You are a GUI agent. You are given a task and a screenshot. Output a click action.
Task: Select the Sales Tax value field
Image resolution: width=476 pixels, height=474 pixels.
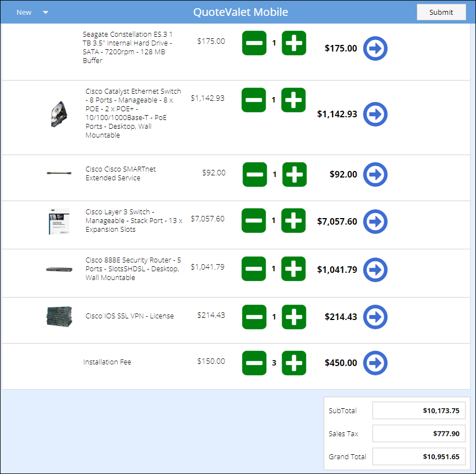pos(418,433)
